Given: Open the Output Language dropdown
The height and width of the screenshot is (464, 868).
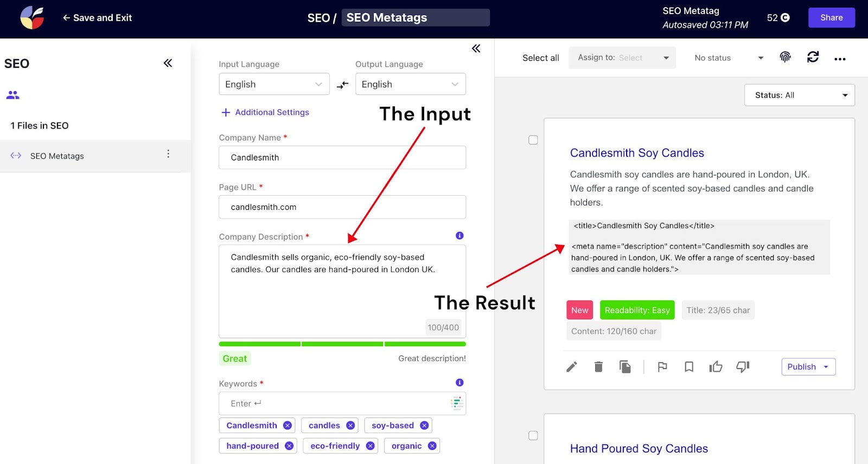Looking at the screenshot, I should click(x=411, y=84).
